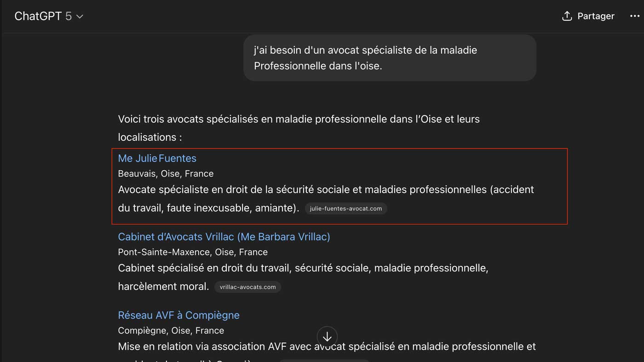Open the Me Julie Fuentes link

157,158
